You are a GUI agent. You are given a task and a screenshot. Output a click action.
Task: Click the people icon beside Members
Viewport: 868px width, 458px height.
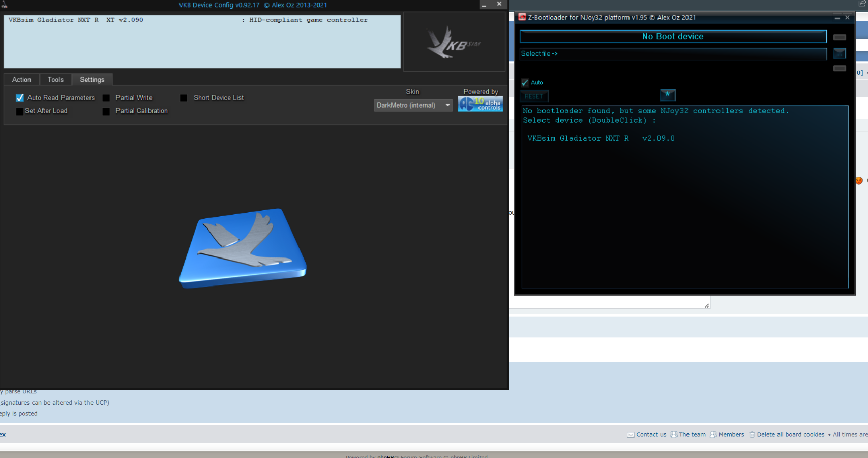pyautogui.click(x=713, y=435)
